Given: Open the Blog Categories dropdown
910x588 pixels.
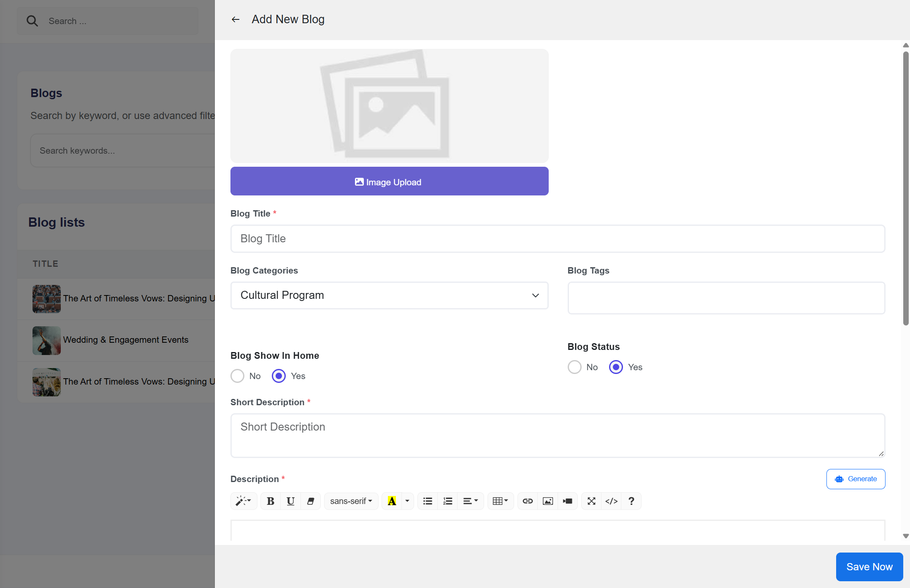Looking at the screenshot, I should 389,295.
